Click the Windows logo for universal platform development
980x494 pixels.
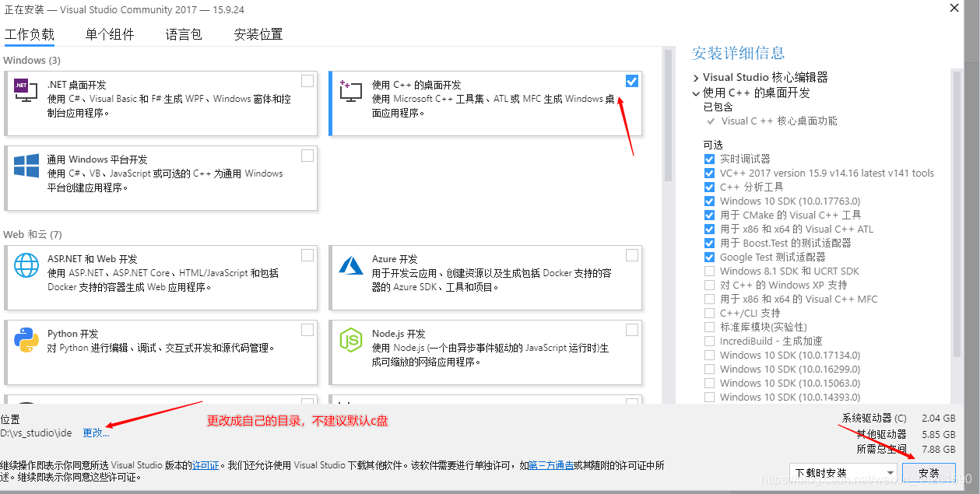pyautogui.click(x=26, y=165)
